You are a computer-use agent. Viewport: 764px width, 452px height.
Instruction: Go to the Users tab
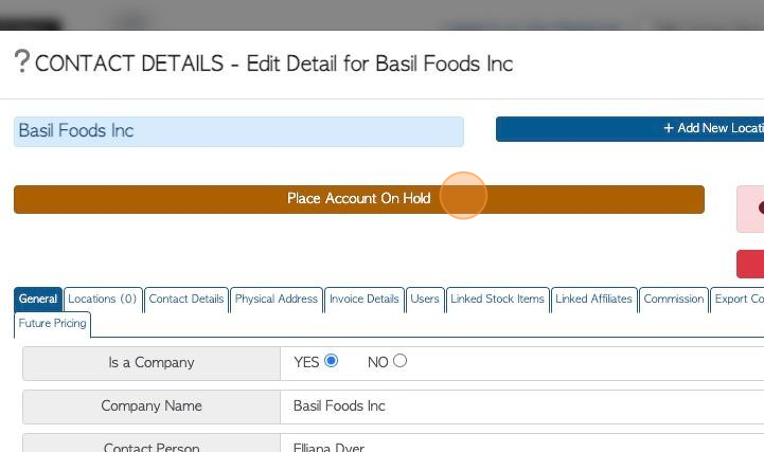click(x=425, y=299)
